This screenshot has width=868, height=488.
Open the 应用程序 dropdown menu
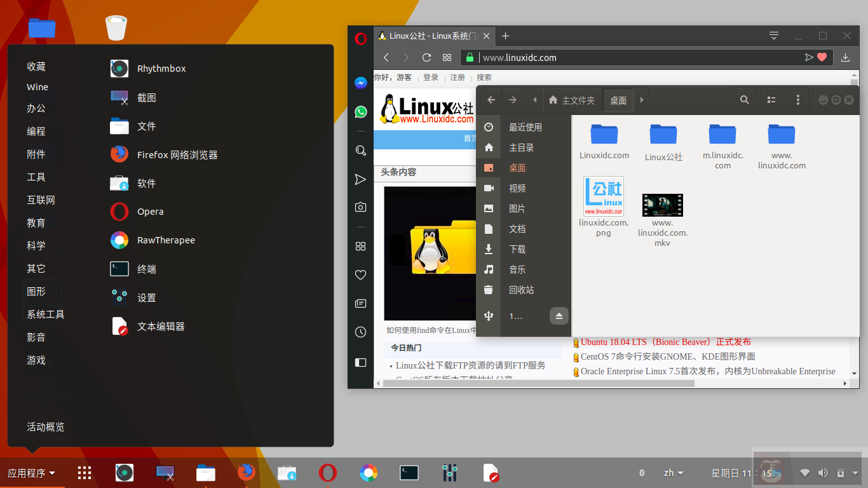[32, 473]
